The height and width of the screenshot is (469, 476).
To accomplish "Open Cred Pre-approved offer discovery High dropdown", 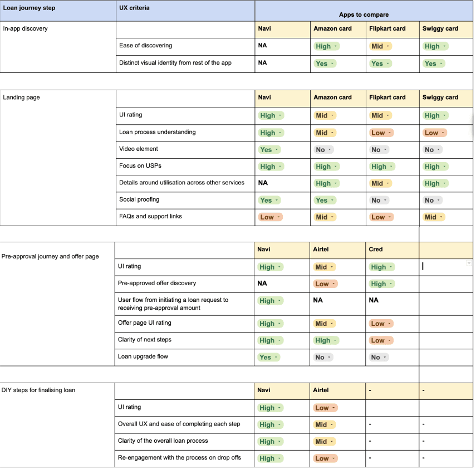I will point(381,284).
